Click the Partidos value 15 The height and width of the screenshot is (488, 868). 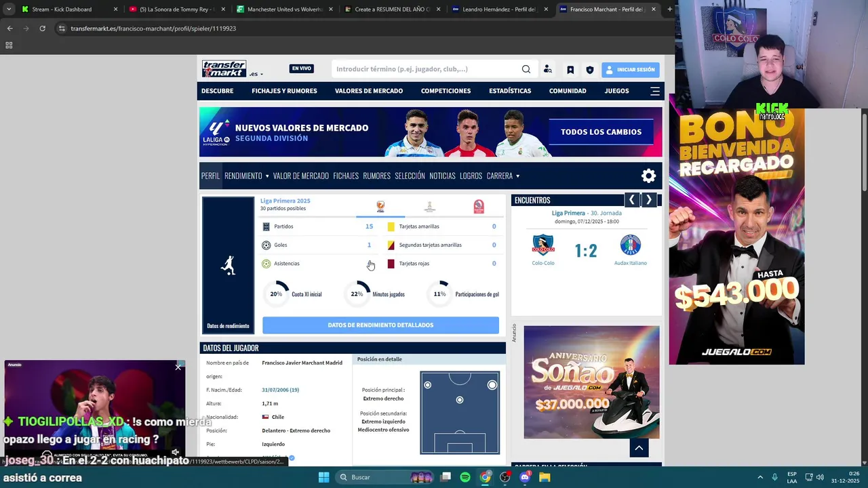tap(369, 226)
